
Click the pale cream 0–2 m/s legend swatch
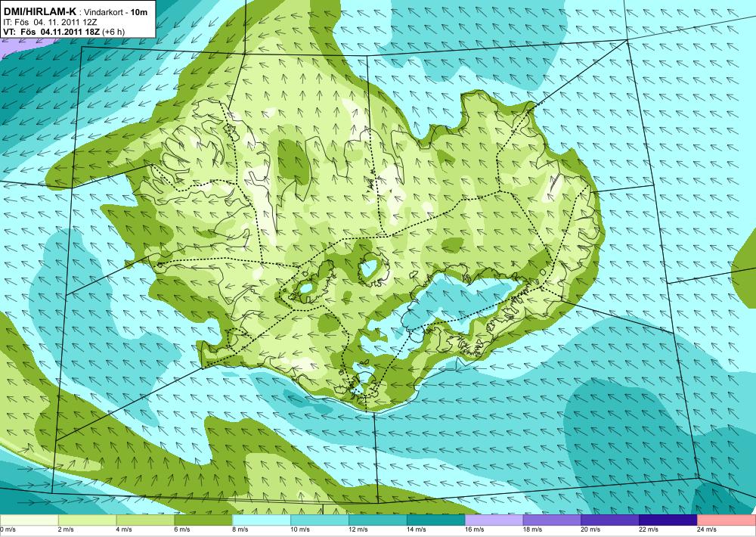pyautogui.click(x=29, y=520)
